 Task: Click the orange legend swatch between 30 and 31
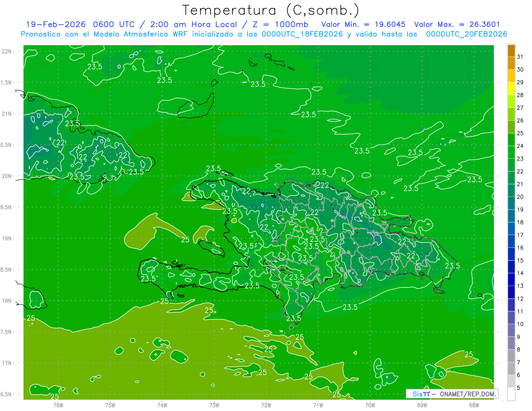[511, 63]
